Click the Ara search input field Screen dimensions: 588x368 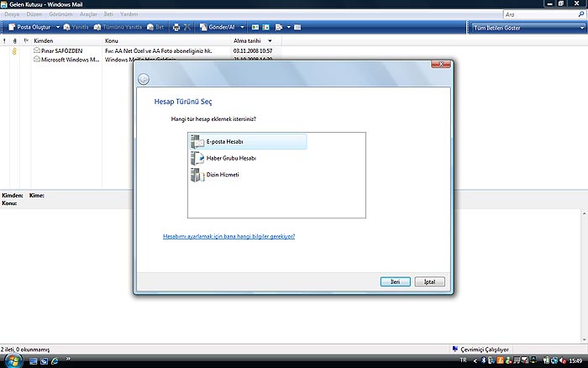click(540, 14)
